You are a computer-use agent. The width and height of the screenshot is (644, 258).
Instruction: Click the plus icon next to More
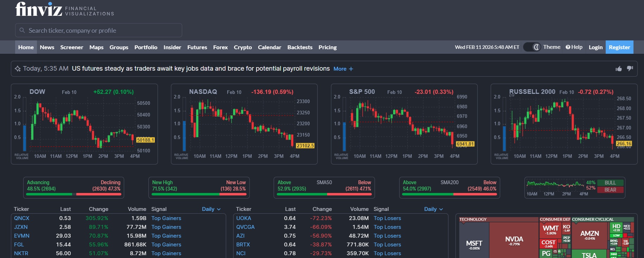tap(351, 69)
